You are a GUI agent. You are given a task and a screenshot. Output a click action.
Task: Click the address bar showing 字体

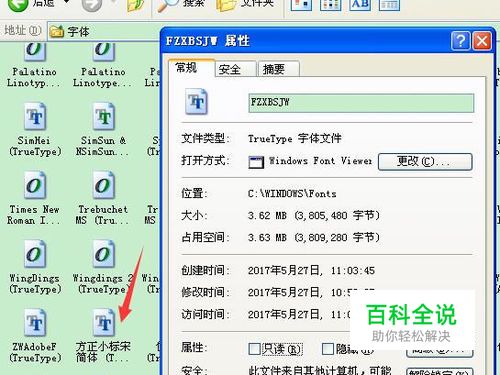point(104,32)
